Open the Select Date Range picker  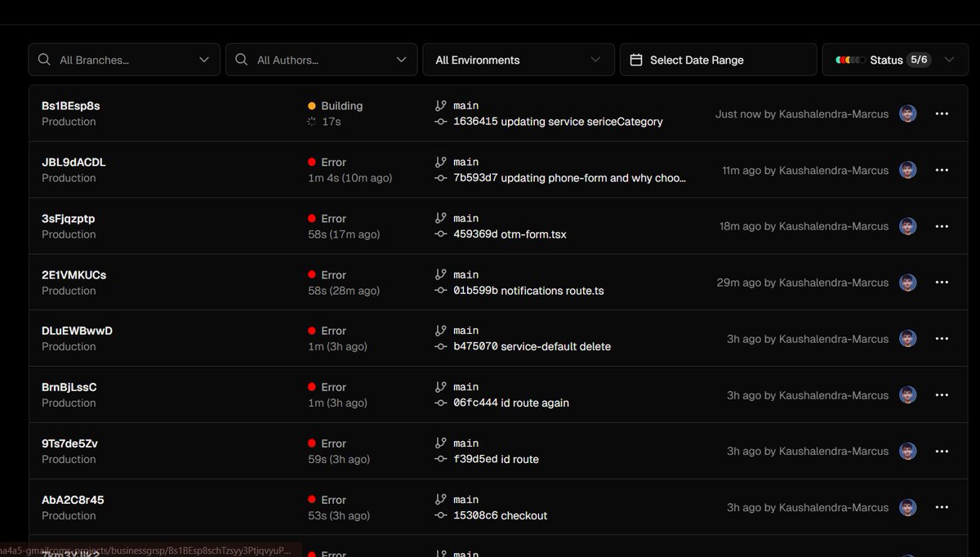pyautogui.click(x=719, y=60)
